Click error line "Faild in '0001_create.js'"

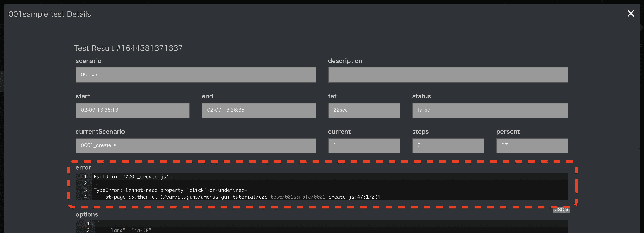pyautogui.click(x=131, y=177)
